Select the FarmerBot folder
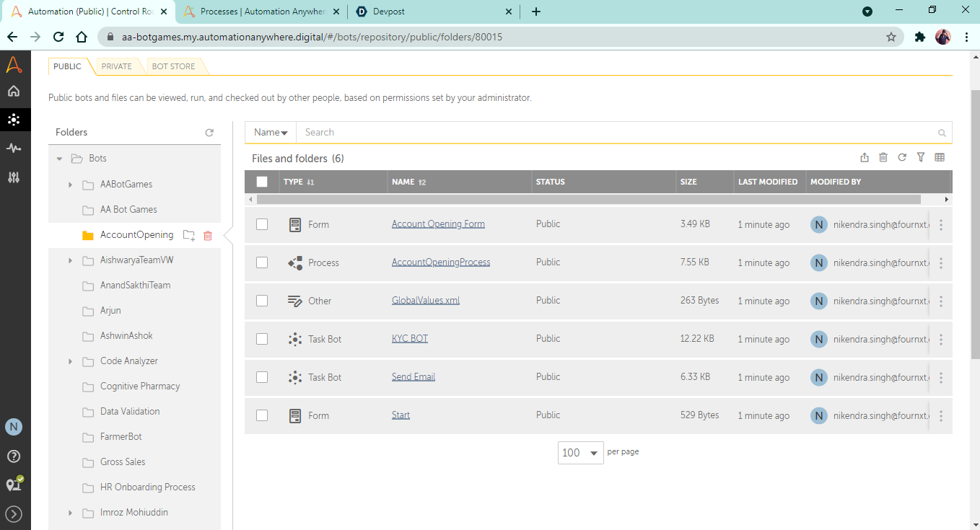 121,437
